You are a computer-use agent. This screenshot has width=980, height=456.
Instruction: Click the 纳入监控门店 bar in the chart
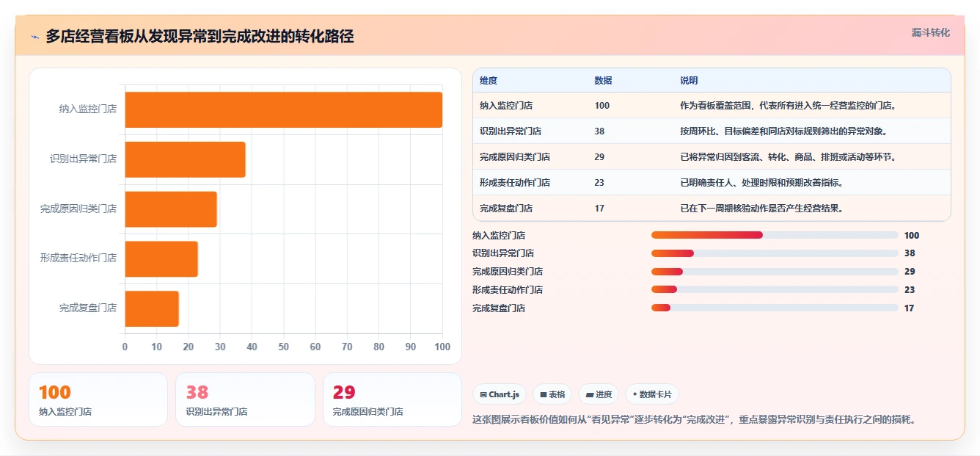283,109
